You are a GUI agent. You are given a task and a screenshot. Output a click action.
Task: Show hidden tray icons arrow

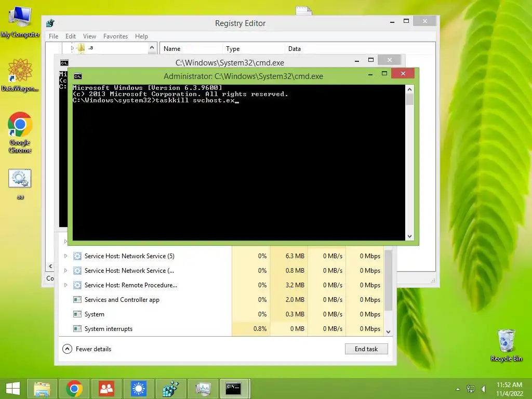tap(458, 389)
